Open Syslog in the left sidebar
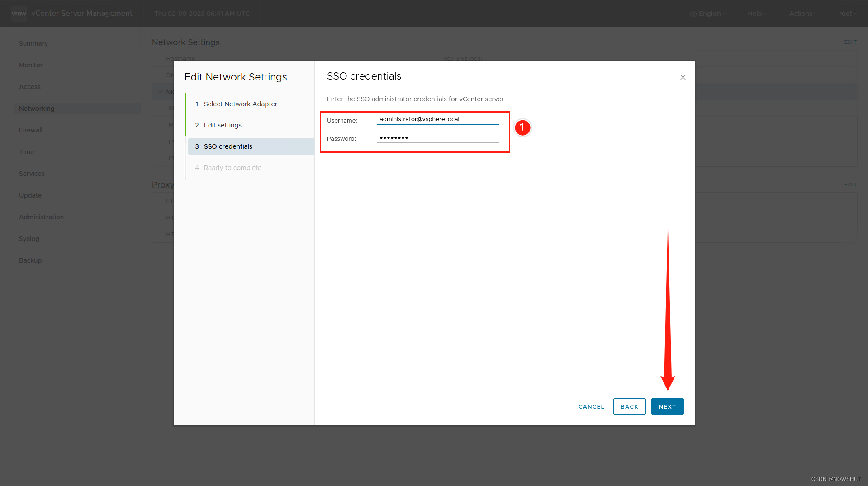 pyautogui.click(x=29, y=239)
